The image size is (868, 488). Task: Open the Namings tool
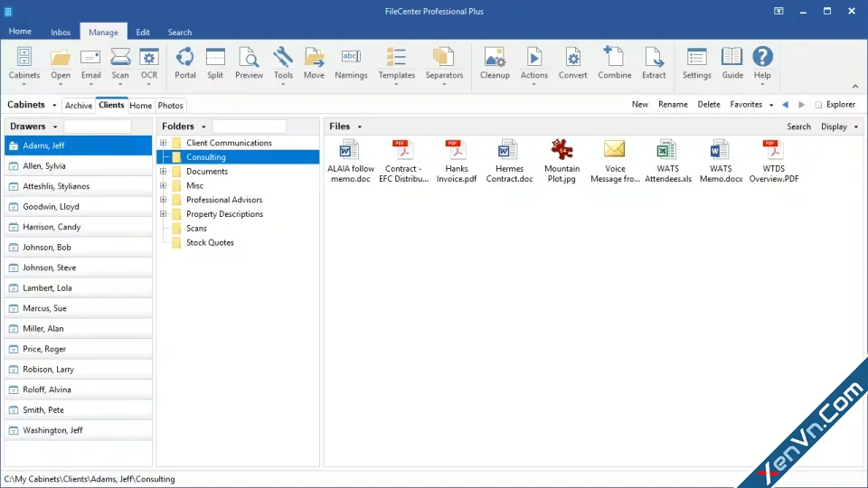[351, 63]
